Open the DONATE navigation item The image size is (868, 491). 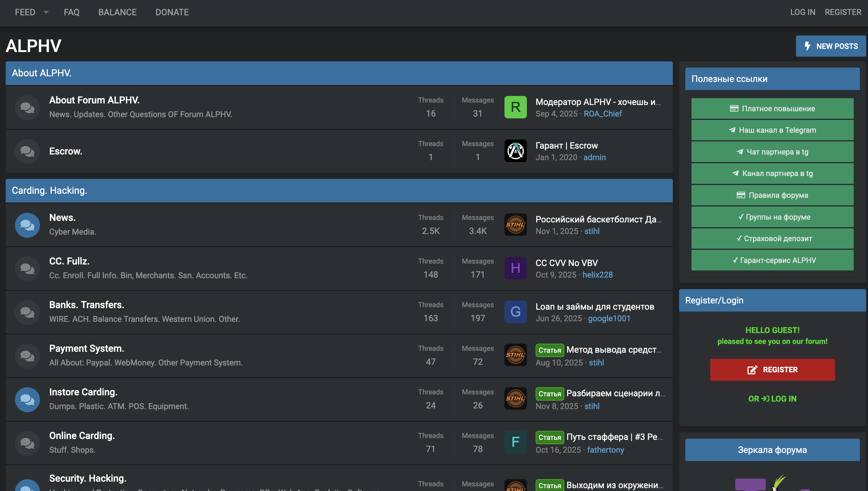(x=172, y=12)
